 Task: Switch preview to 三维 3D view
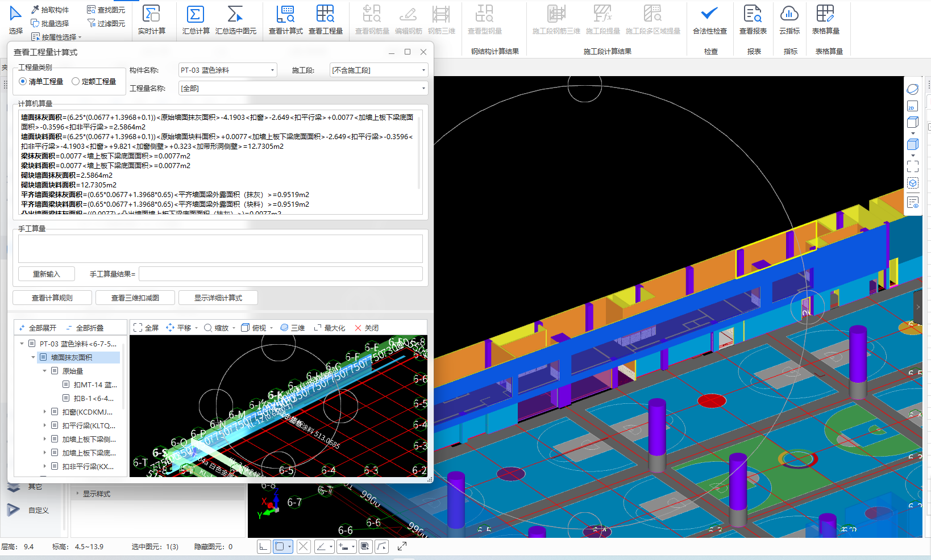click(293, 328)
